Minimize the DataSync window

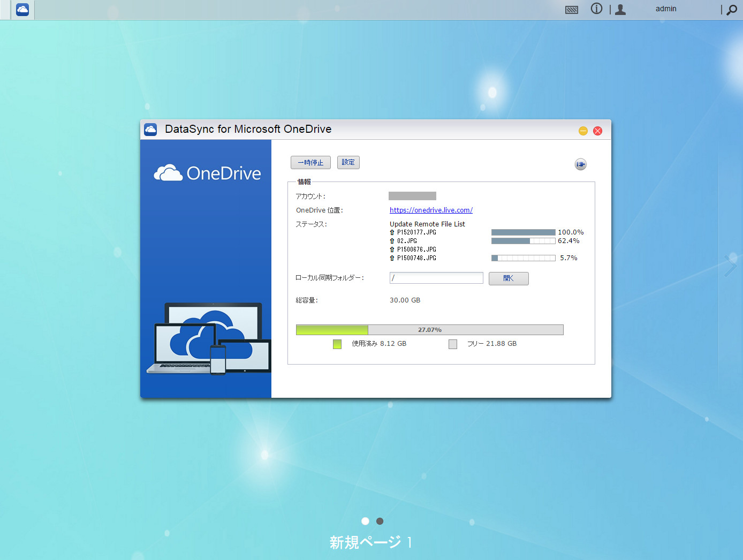(x=583, y=131)
